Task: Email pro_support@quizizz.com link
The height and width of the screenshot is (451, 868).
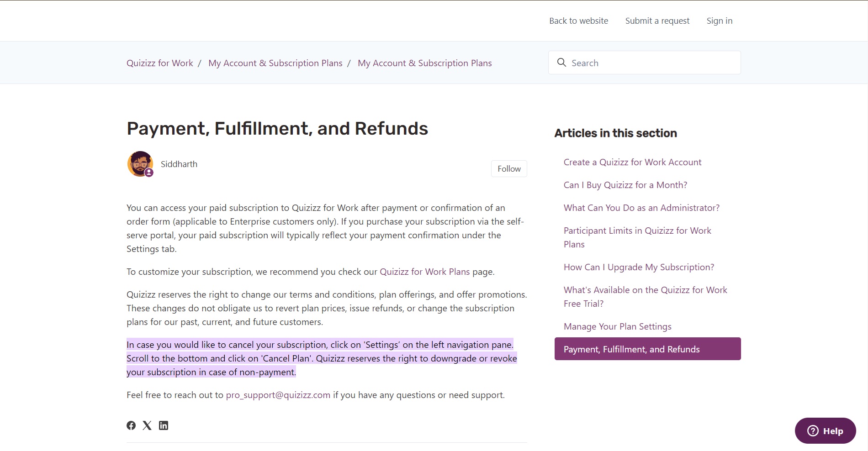Action: click(278, 395)
